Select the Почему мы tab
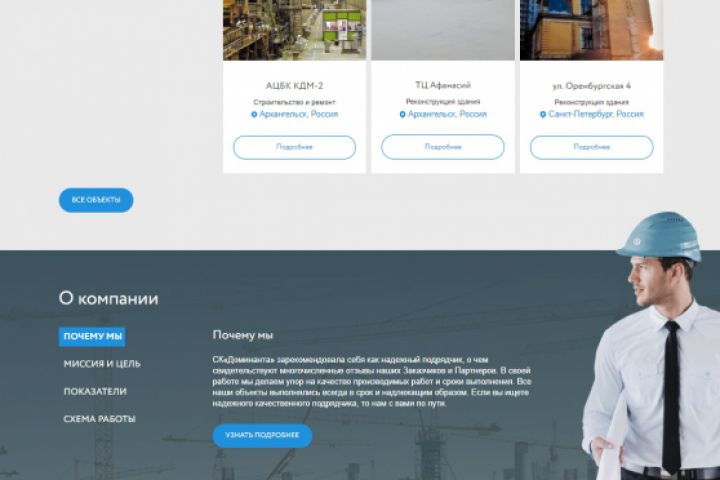The image size is (720, 480). point(92,337)
